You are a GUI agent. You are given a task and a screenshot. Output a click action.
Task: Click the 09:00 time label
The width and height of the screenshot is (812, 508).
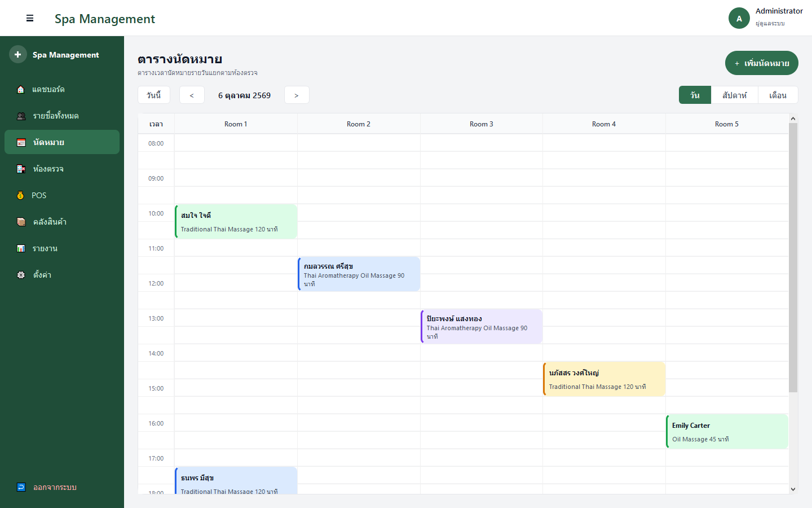tap(156, 178)
